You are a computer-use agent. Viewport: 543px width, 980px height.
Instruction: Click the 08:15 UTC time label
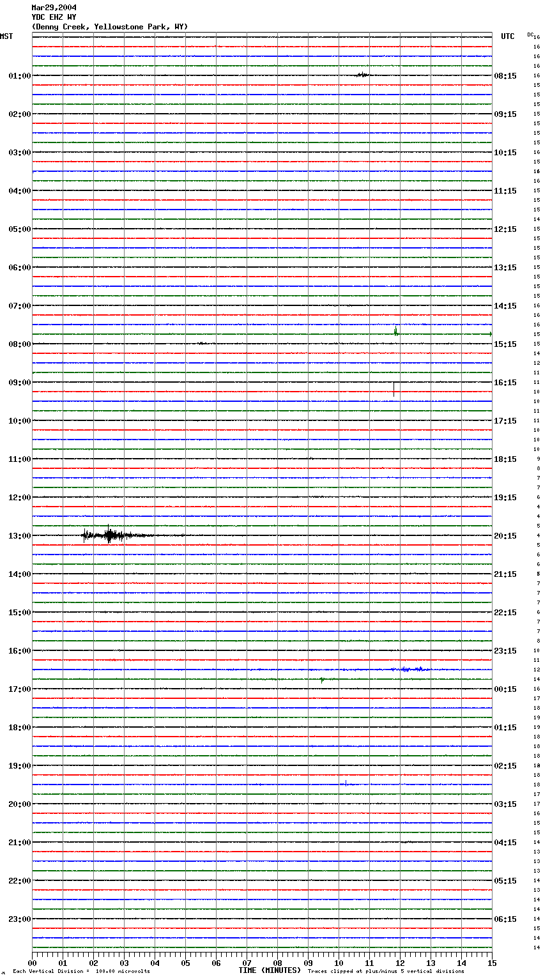coord(505,76)
